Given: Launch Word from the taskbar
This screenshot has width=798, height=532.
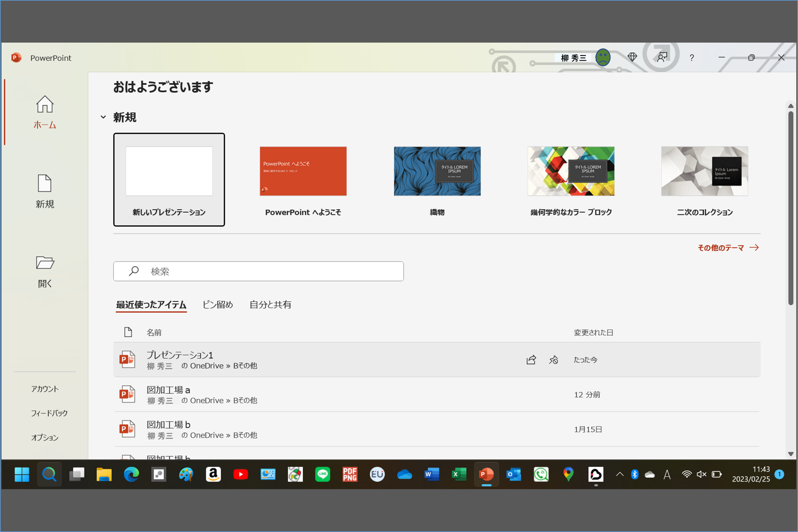Looking at the screenshot, I should coord(432,474).
